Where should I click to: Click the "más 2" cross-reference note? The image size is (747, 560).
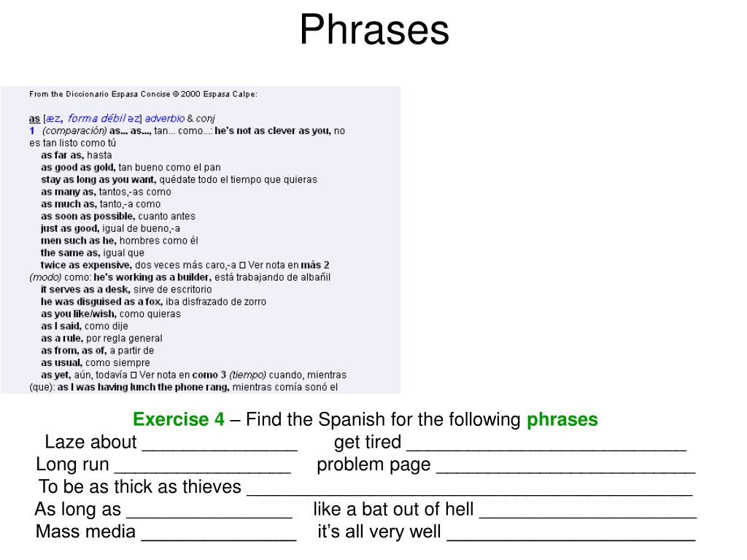(315, 265)
